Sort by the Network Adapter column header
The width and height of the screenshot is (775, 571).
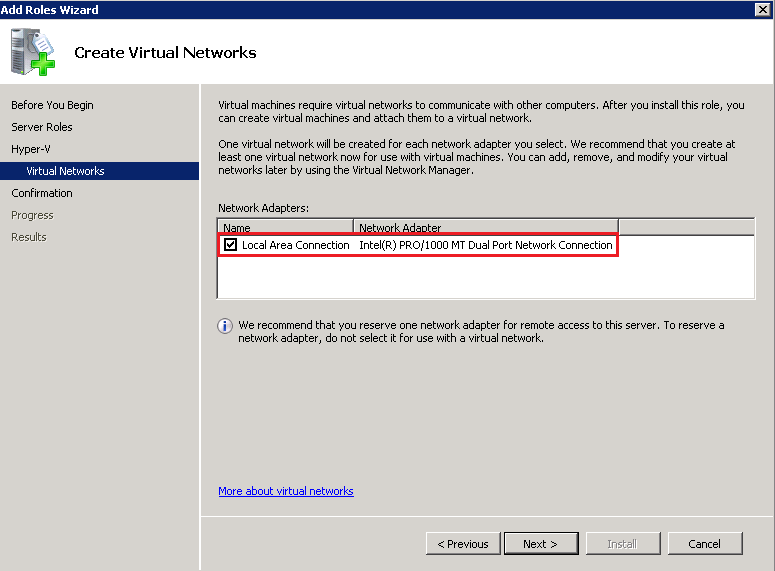(x=485, y=227)
